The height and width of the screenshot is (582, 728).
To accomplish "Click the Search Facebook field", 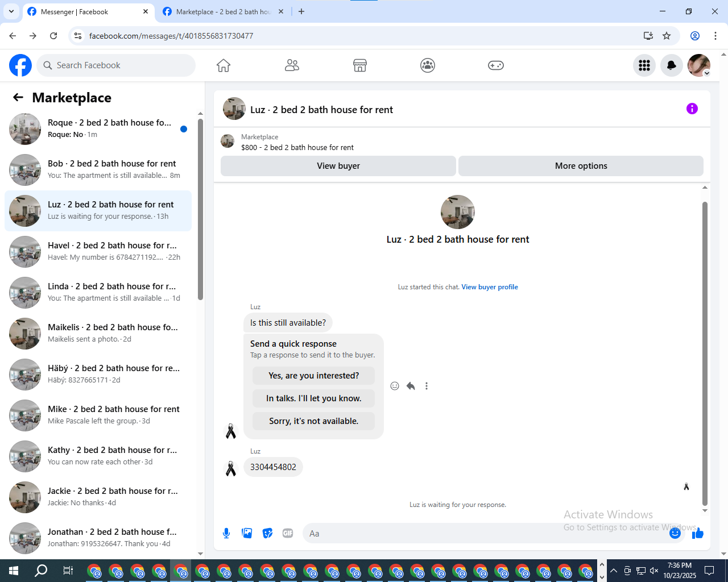I will pyautogui.click(x=116, y=65).
